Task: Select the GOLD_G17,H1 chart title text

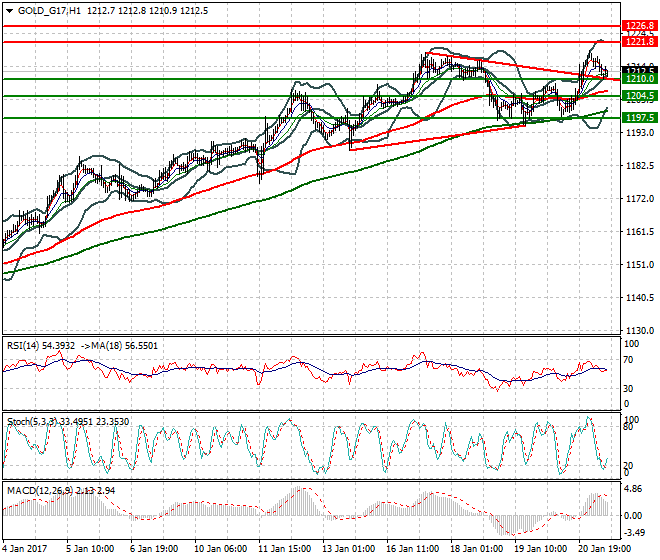Action: 50,11
